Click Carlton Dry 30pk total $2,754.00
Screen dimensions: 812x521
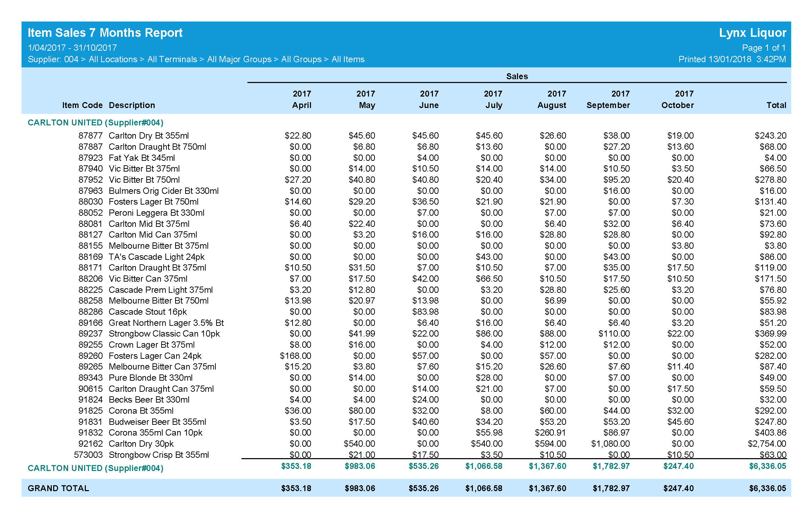767,444
